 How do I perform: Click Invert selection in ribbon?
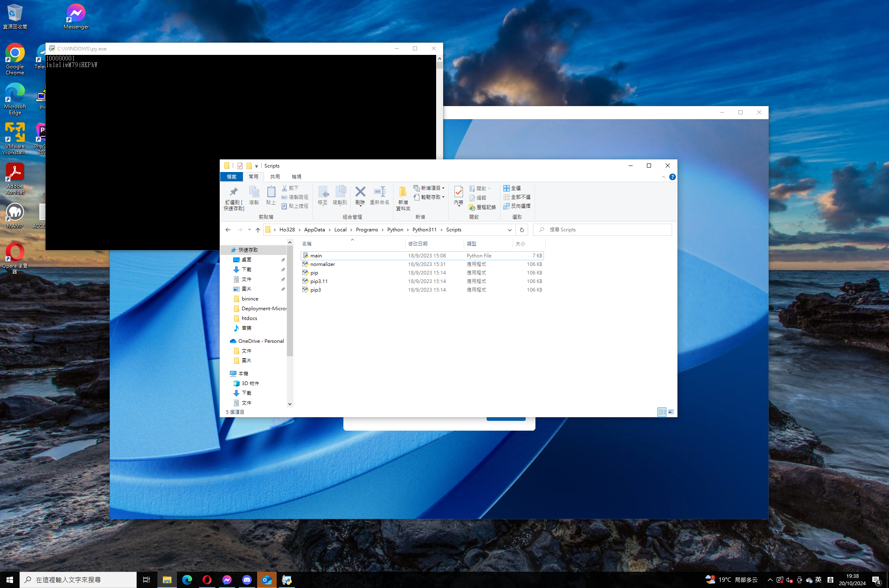[517, 206]
